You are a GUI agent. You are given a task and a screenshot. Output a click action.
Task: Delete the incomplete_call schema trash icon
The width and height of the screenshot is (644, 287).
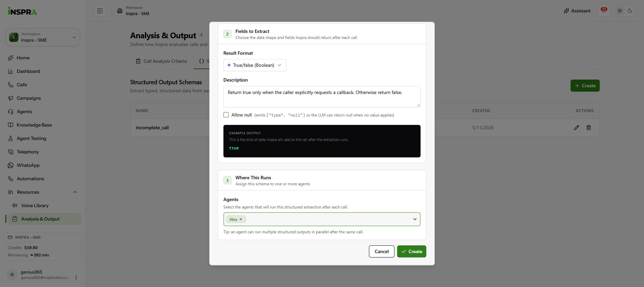(588, 128)
